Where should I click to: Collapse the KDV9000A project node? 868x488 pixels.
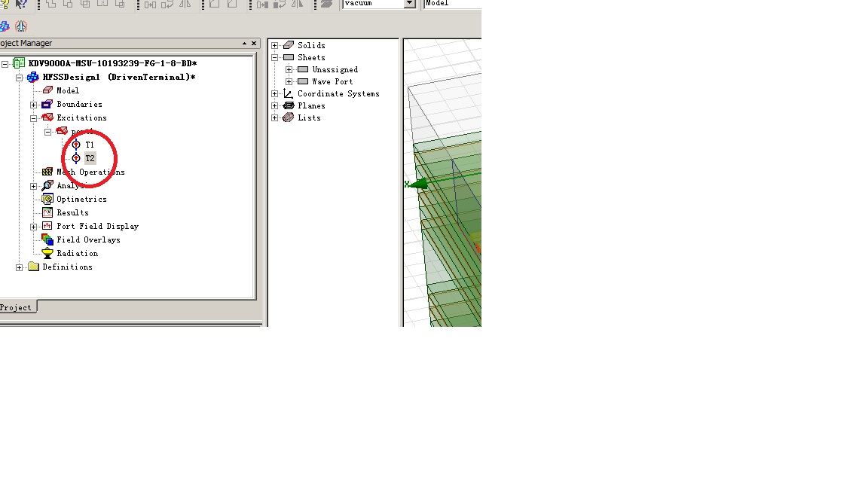5,63
